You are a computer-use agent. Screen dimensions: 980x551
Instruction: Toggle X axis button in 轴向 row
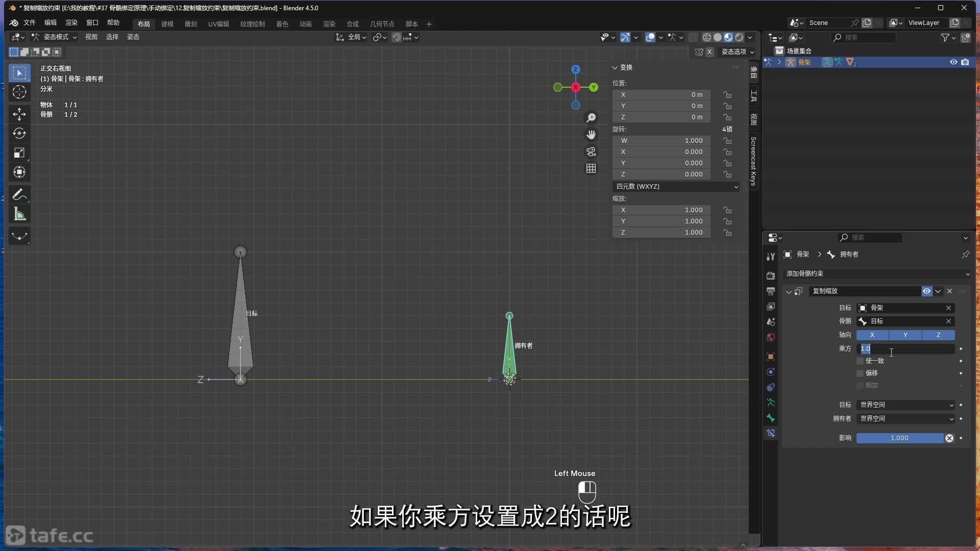click(x=872, y=335)
